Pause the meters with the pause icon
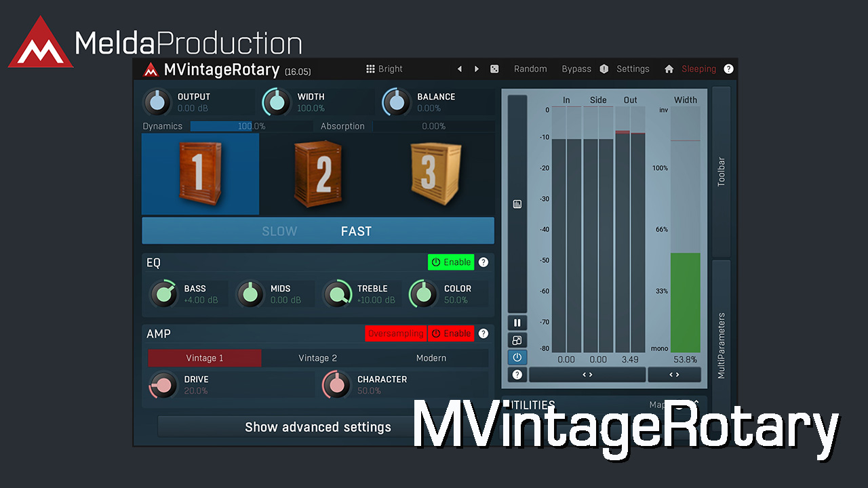 click(x=517, y=323)
